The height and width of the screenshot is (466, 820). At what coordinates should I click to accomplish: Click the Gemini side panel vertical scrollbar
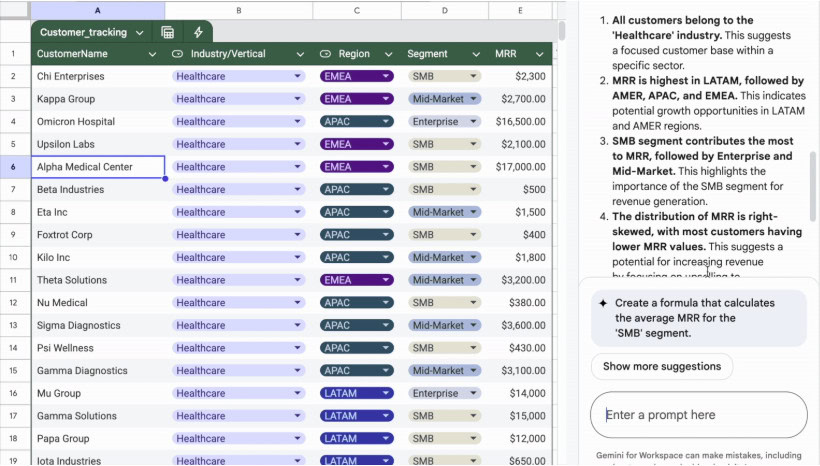coord(813,185)
